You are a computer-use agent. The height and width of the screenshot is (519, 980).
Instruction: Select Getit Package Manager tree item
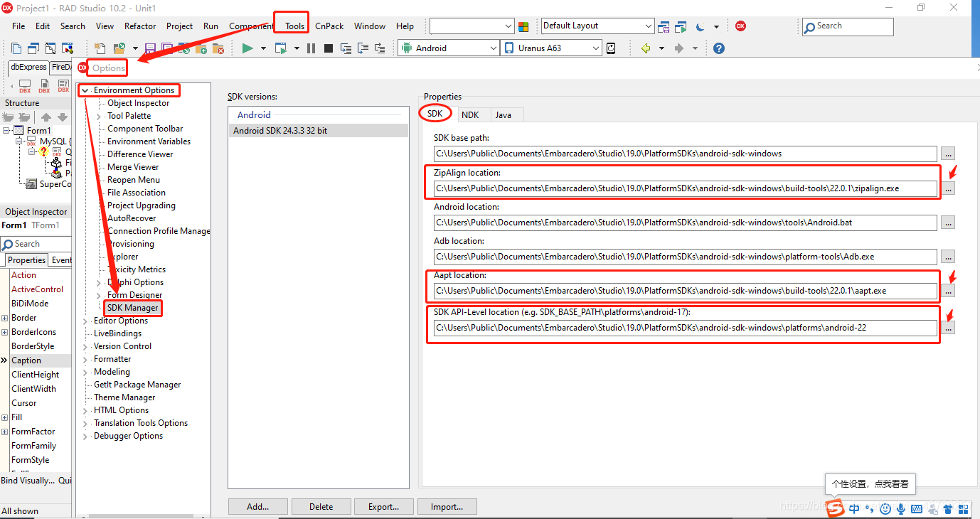tap(137, 385)
